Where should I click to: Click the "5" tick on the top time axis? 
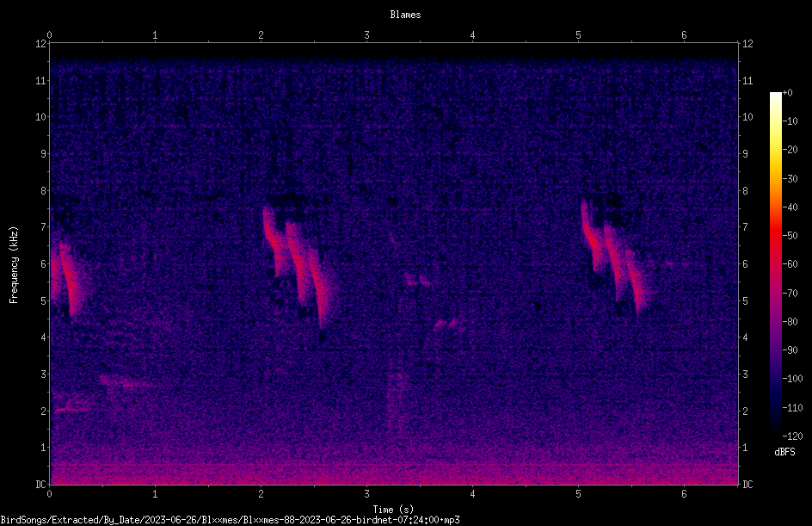578,35
